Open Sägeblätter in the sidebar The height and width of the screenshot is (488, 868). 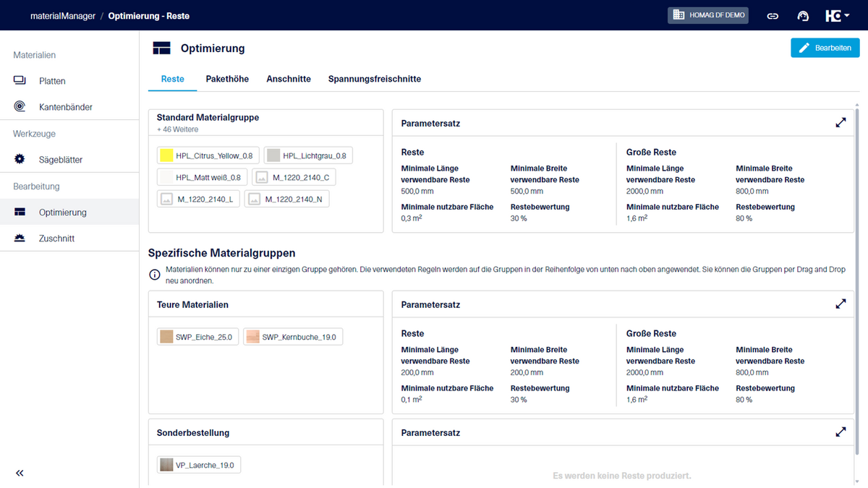pos(61,160)
